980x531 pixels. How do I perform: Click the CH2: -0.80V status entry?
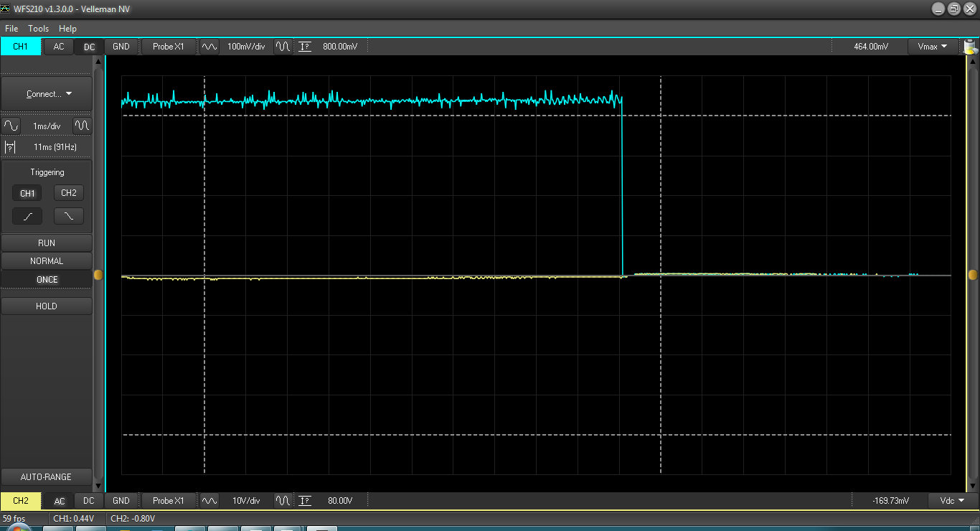[133, 518]
